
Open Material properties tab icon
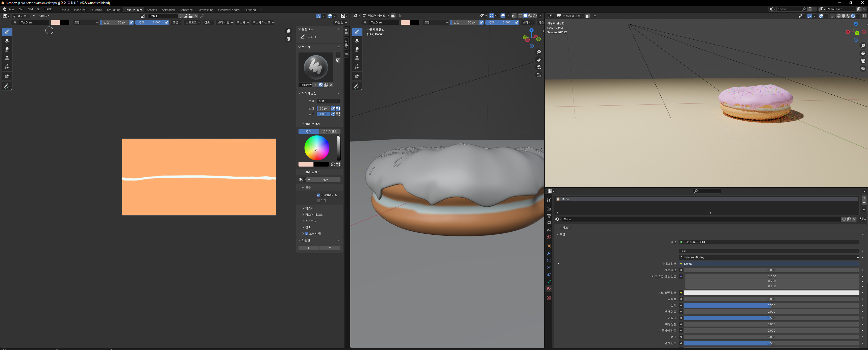(x=549, y=289)
